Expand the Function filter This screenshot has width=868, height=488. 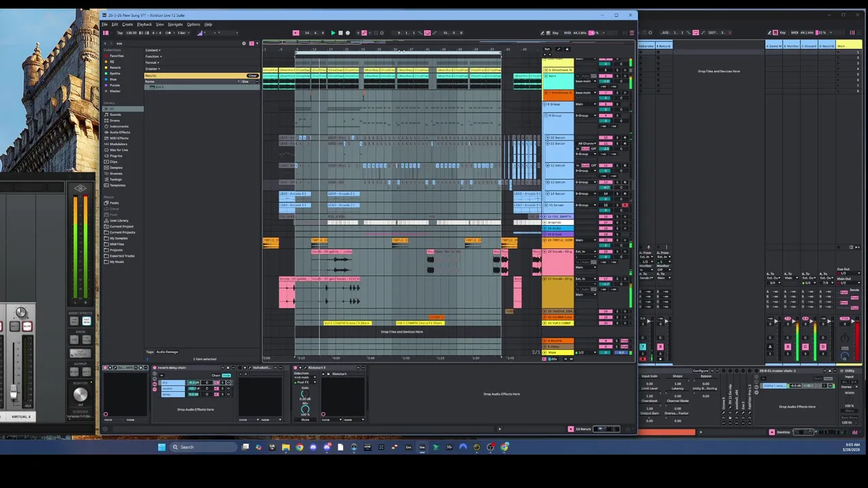(x=153, y=56)
